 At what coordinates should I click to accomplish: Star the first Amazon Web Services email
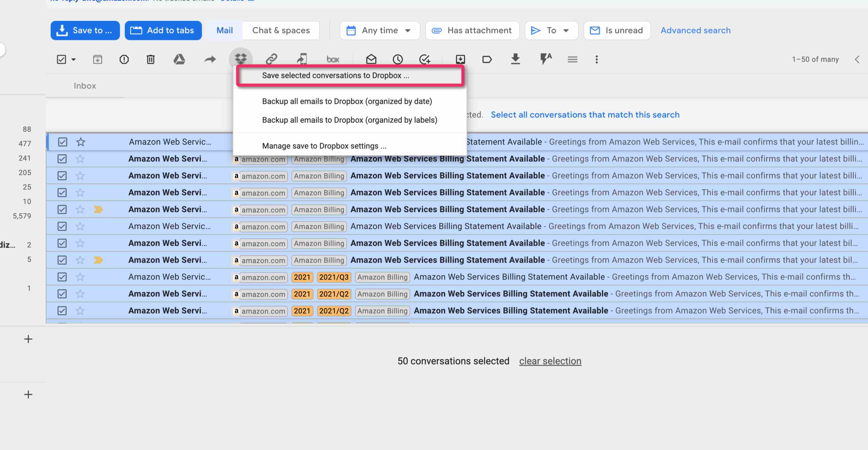[x=80, y=142]
